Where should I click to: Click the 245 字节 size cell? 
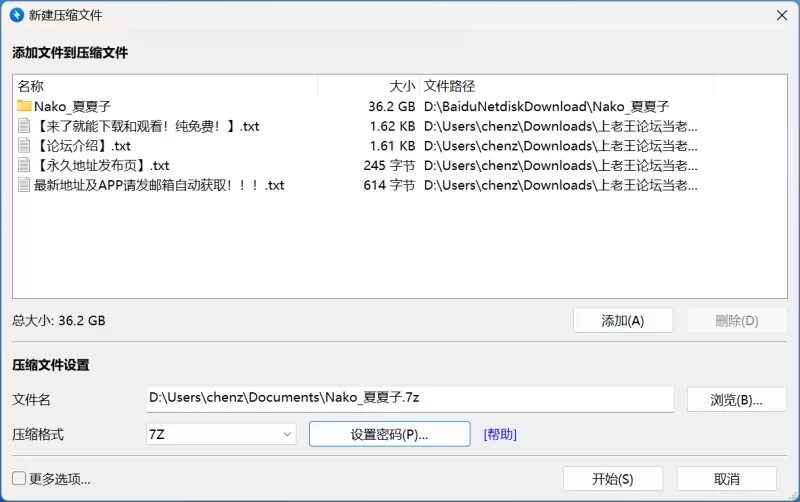[389, 165]
